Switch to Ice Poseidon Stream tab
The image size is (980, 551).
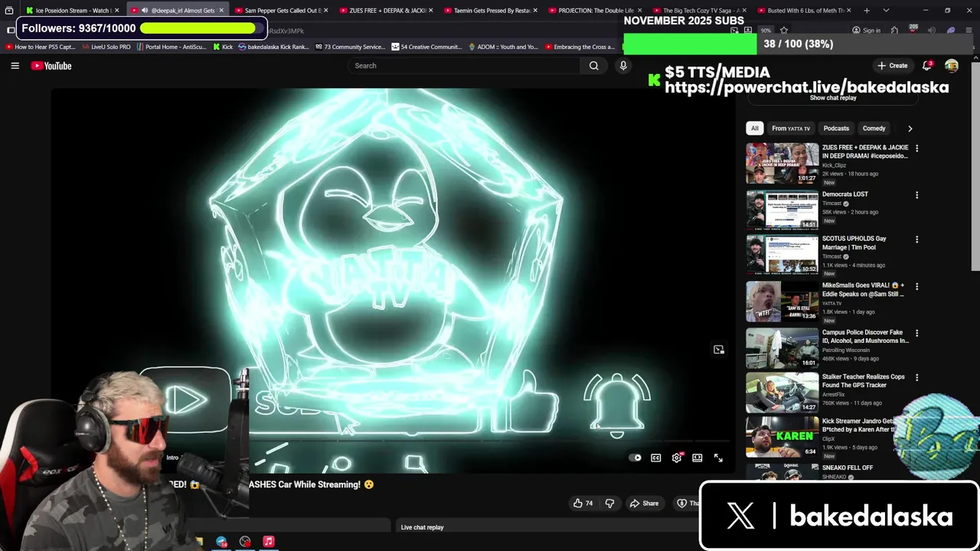pyautogui.click(x=72, y=11)
